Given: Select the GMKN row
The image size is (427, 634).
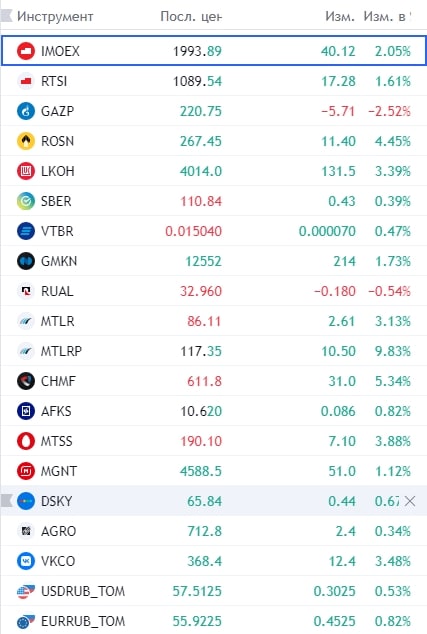Looking at the screenshot, I should coord(214,261).
